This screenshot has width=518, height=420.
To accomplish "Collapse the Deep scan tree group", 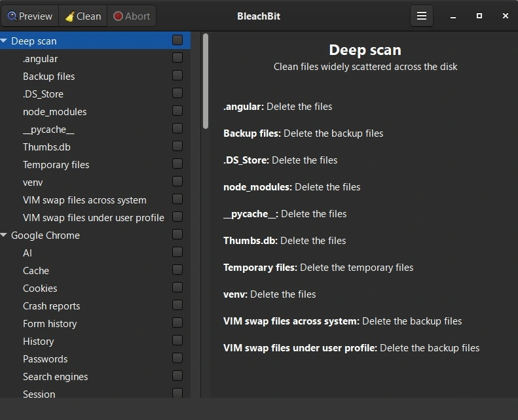I will click(x=4, y=41).
